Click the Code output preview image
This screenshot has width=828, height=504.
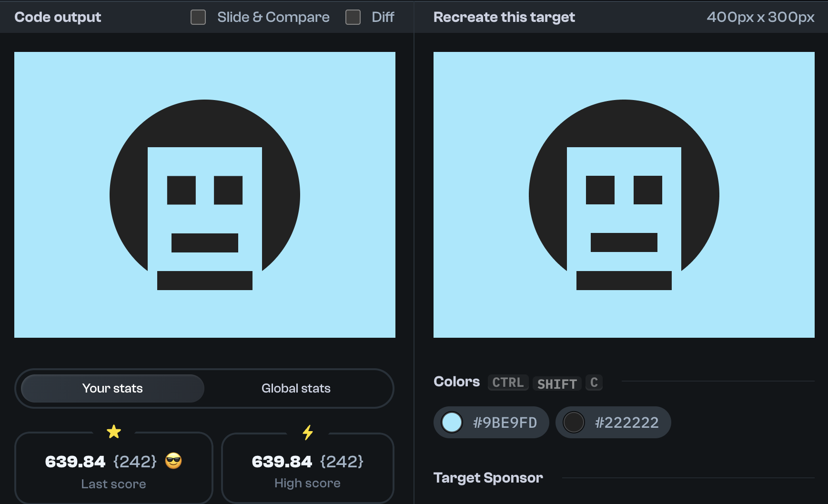pyautogui.click(x=205, y=195)
